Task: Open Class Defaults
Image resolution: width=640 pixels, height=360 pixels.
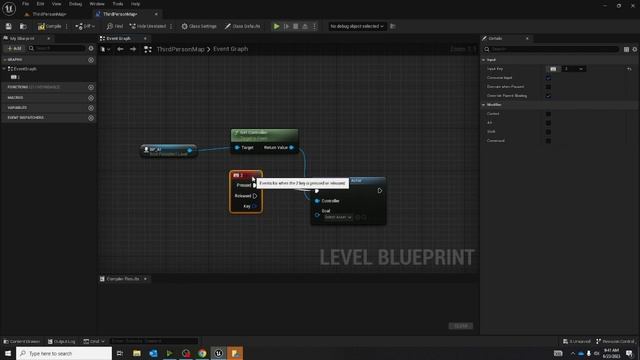Action: (242, 26)
